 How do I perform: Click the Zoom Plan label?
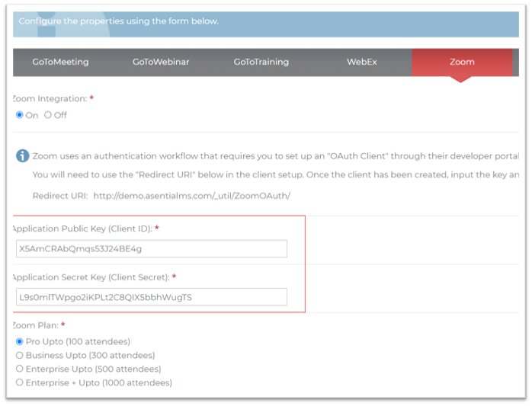[36, 325]
